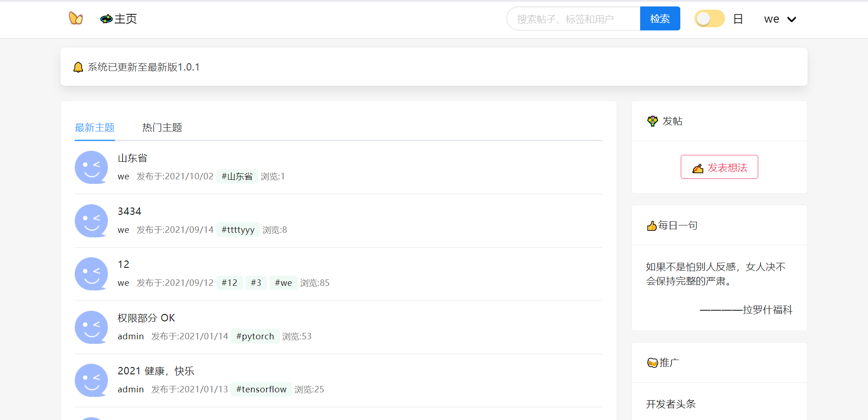The image size is (868, 420).
Task: Click the #12 tag
Action: coord(230,283)
